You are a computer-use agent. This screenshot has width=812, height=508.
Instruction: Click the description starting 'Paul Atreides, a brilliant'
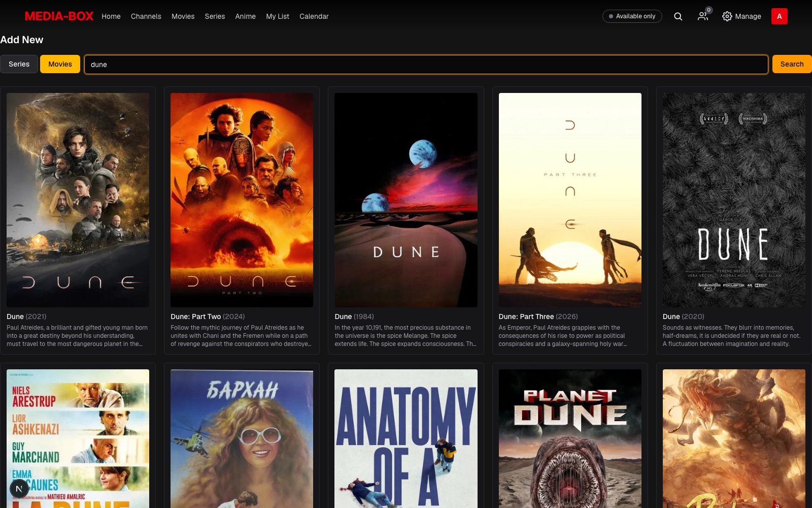tap(78, 336)
